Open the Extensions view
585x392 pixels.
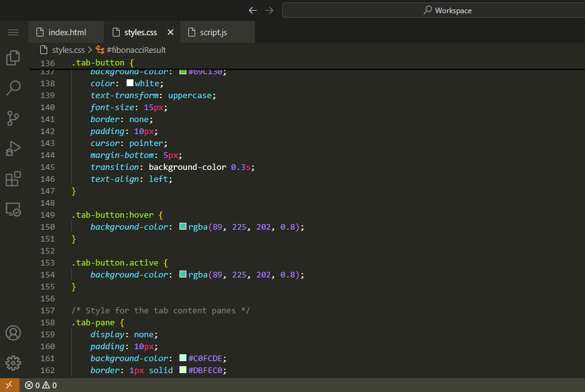click(x=13, y=179)
